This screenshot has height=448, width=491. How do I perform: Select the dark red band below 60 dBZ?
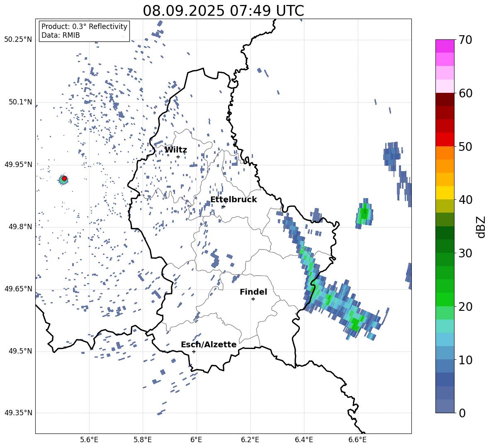click(445, 99)
